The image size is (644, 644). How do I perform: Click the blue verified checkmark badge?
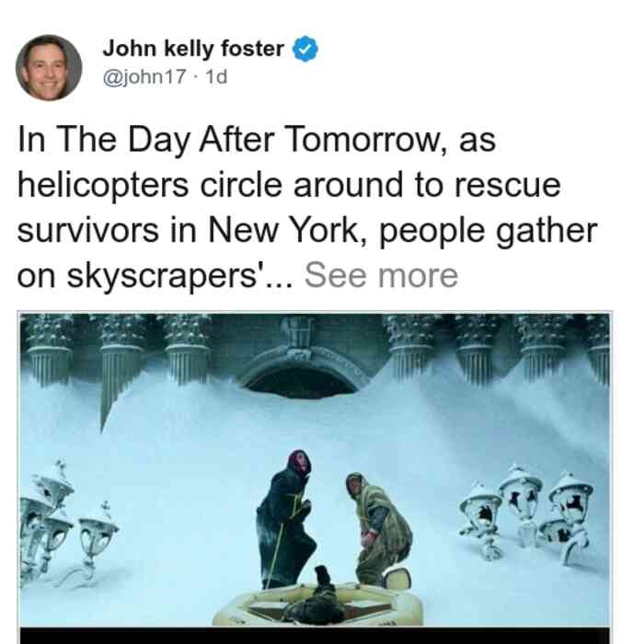tap(305, 49)
